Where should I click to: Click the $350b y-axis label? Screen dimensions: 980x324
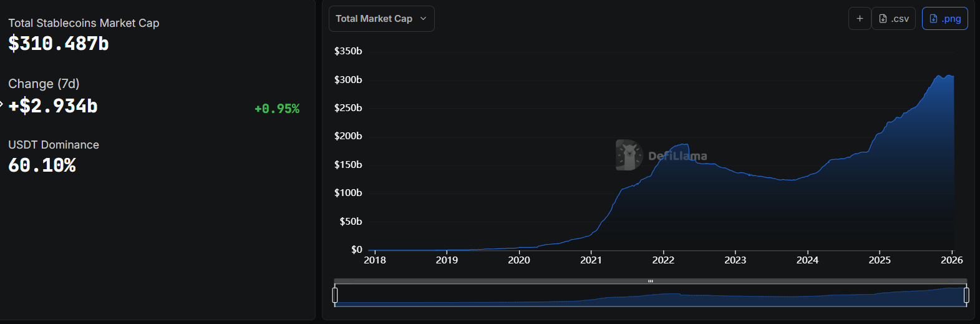[348, 51]
